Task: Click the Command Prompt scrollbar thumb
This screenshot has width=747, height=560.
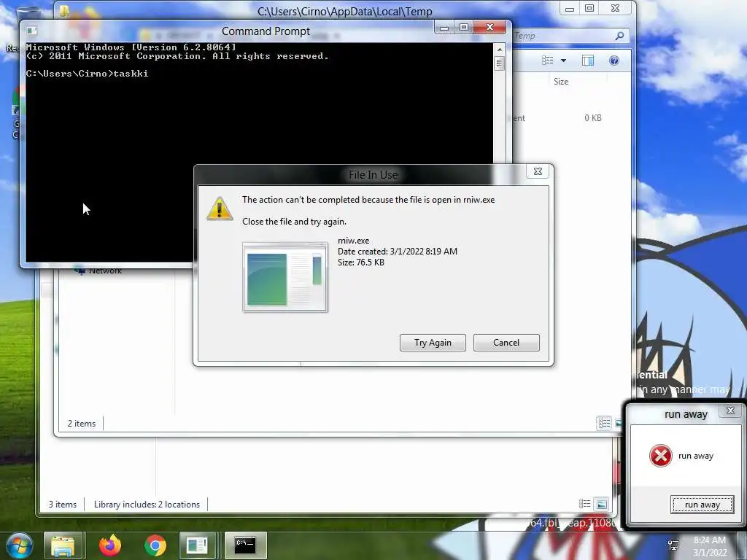Action: (499, 63)
